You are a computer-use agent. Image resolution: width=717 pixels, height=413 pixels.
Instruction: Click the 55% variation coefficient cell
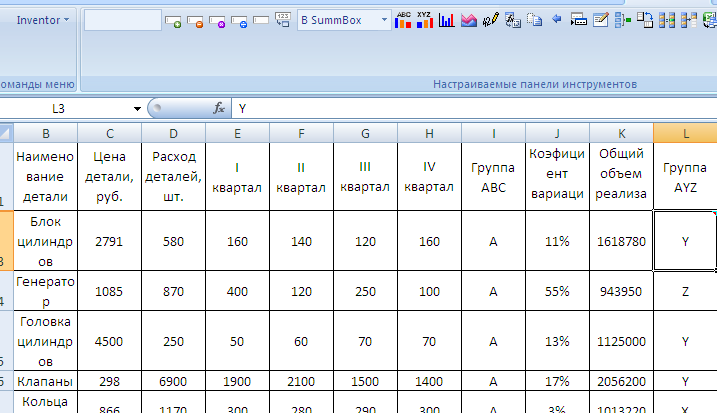coord(557,291)
